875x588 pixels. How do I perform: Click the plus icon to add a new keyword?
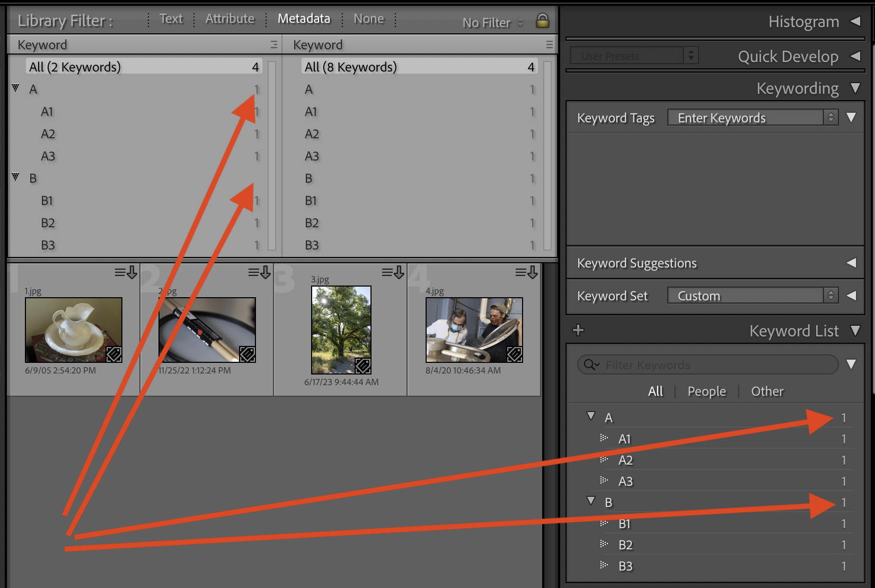578,330
